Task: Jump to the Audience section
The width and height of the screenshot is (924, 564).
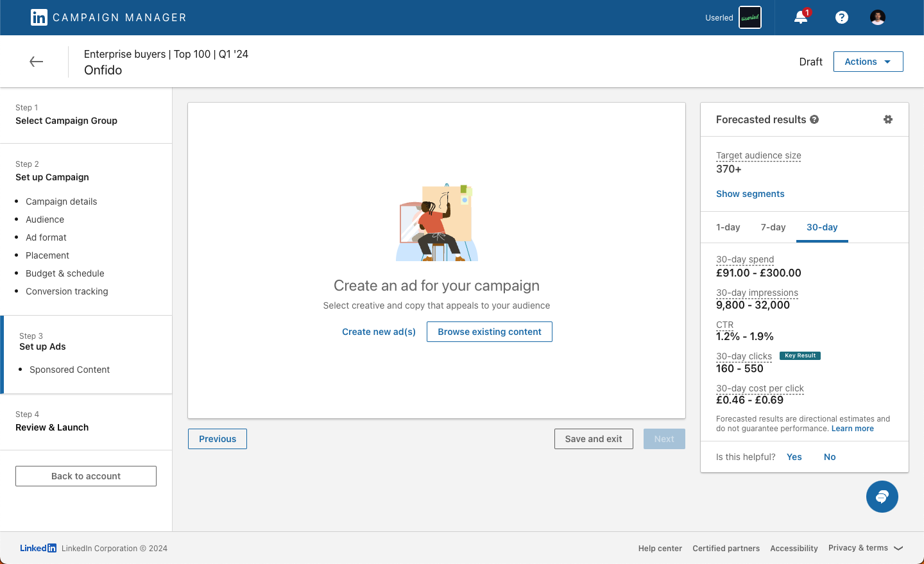Action: 45,219
